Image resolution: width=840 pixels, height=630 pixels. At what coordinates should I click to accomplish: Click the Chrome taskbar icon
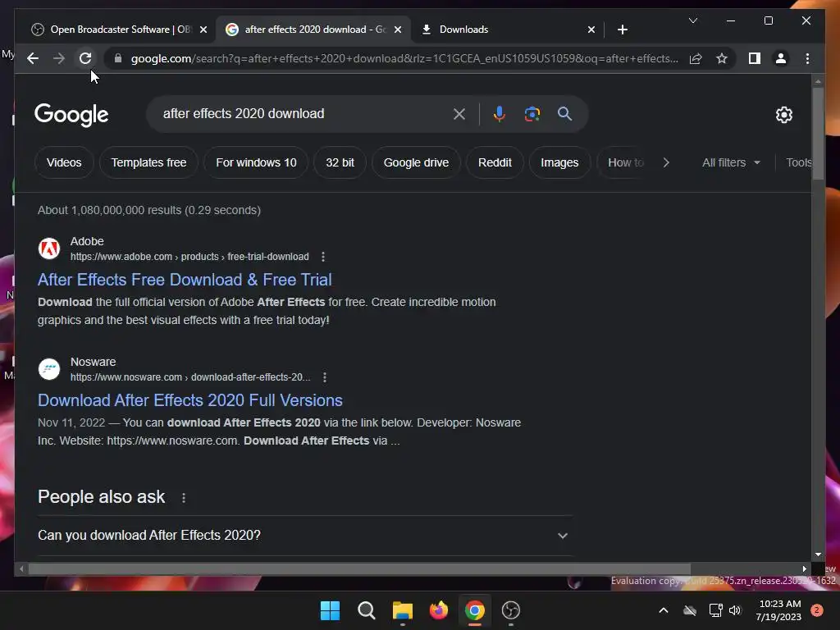pyautogui.click(x=475, y=610)
